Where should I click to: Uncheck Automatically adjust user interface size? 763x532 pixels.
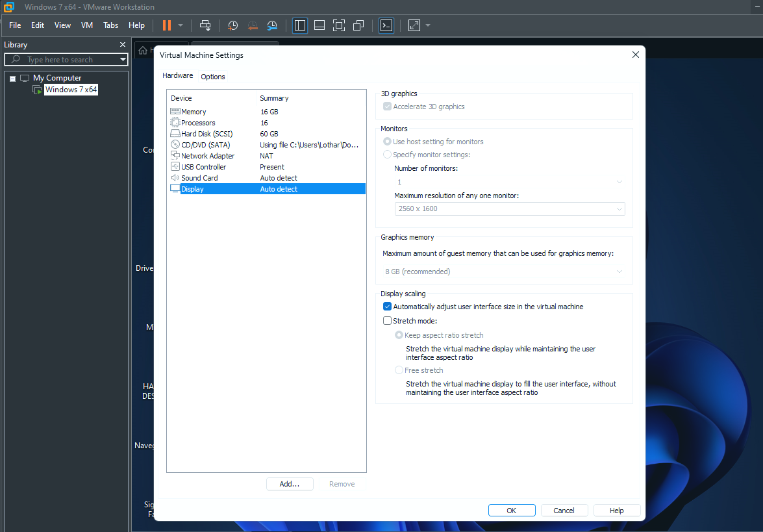[387, 307]
